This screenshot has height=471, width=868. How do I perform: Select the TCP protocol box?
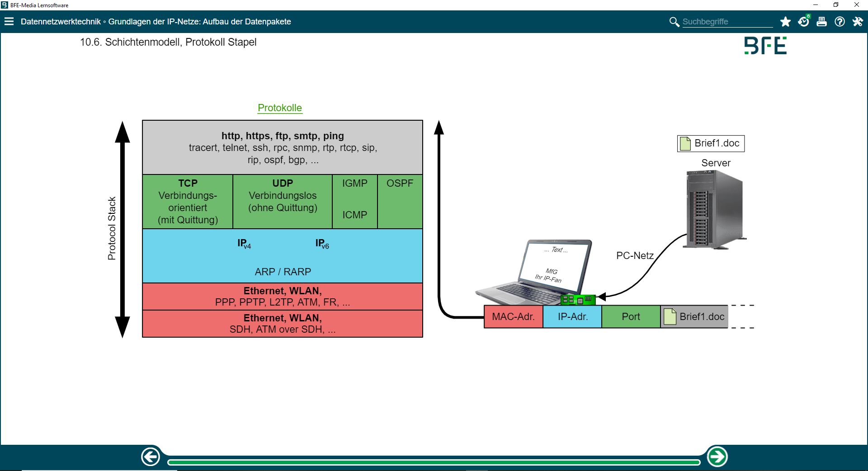[188, 202]
